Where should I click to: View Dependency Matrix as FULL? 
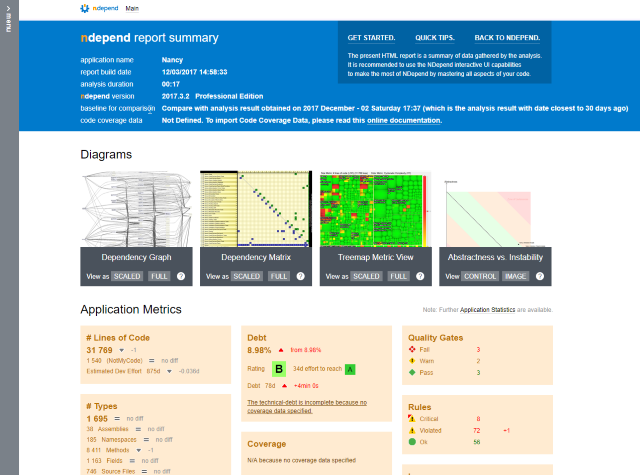click(279, 276)
